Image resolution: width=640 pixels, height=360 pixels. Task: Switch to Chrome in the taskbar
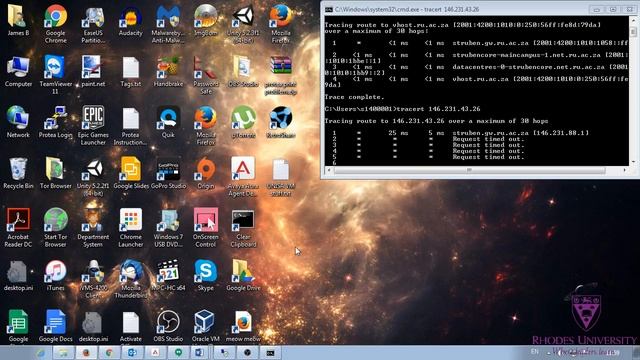click(x=109, y=353)
